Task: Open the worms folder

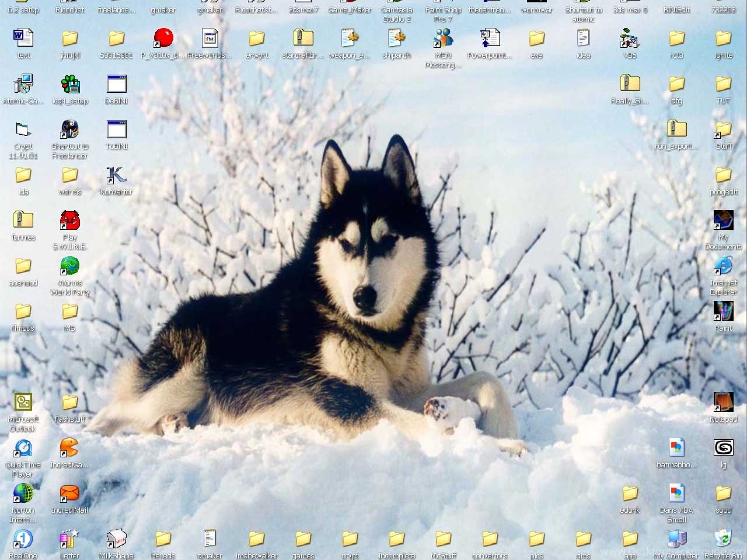Action: coord(70,175)
